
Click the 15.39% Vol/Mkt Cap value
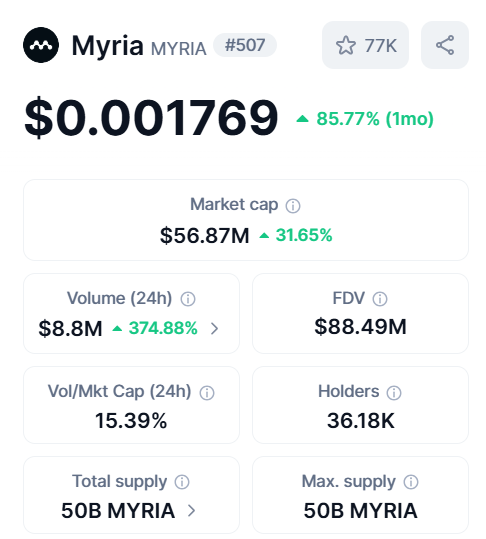pos(131,421)
